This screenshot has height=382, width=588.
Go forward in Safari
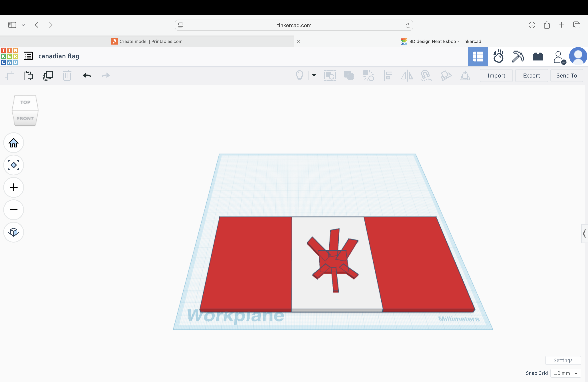pyautogui.click(x=51, y=25)
